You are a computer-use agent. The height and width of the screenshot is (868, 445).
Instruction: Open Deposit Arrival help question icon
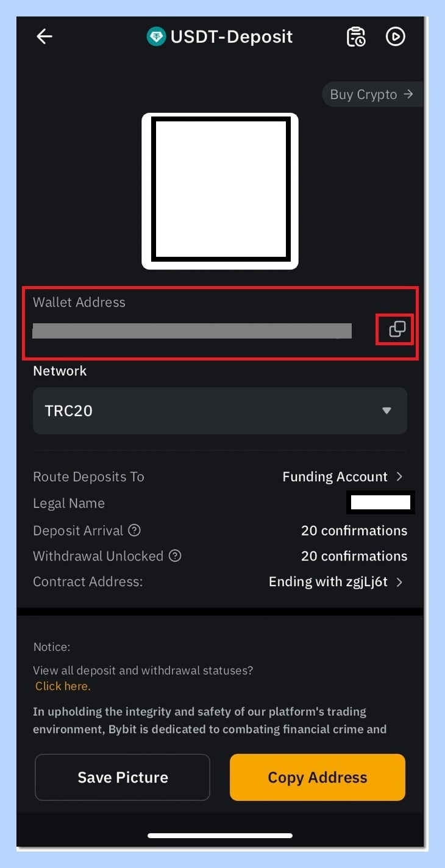(135, 530)
